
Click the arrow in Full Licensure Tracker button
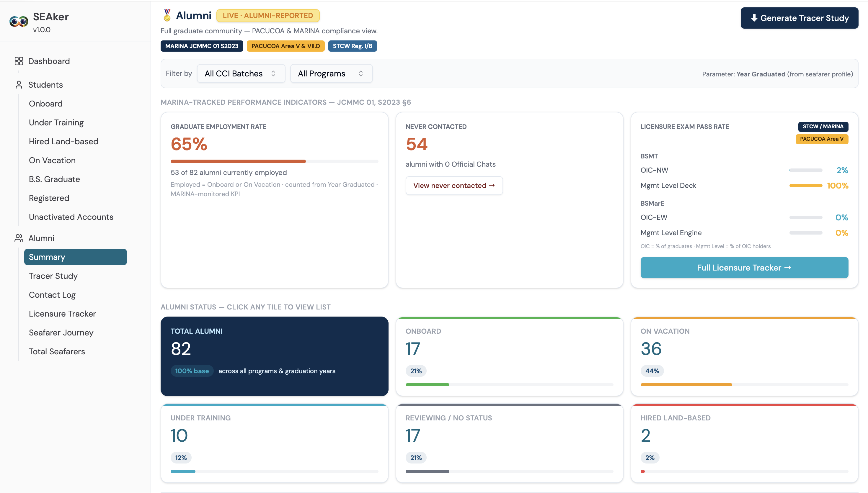pyautogui.click(x=788, y=268)
